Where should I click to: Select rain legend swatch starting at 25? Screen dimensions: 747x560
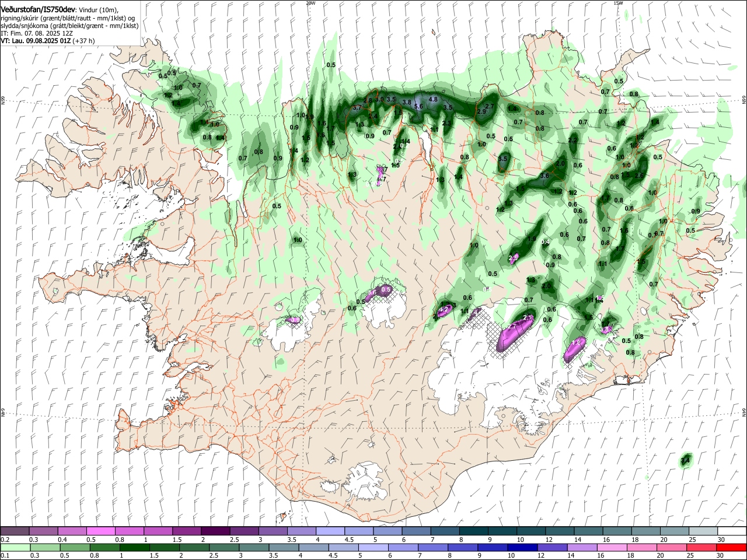[701, 547]
